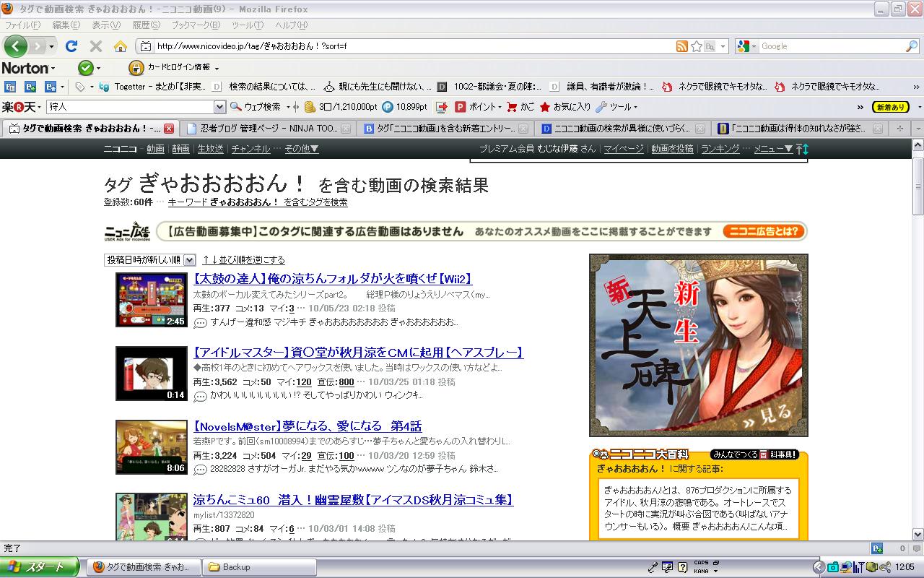Open the new tab plus button
Viewport: 924px width, 578px height.
tap(899, 129)
